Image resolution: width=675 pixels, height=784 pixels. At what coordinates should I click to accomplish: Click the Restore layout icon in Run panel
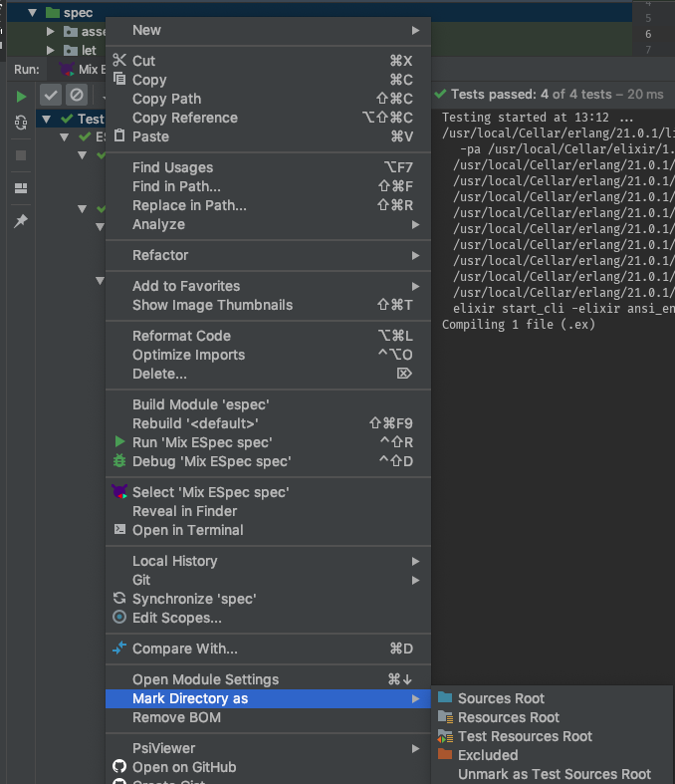pyautogui.click(x=21, y=188)
